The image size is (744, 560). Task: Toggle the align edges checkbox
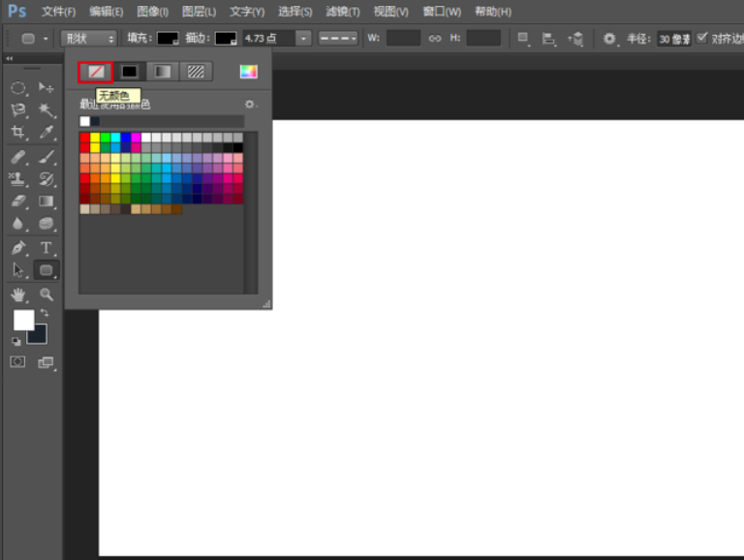(x=701, y=38)
